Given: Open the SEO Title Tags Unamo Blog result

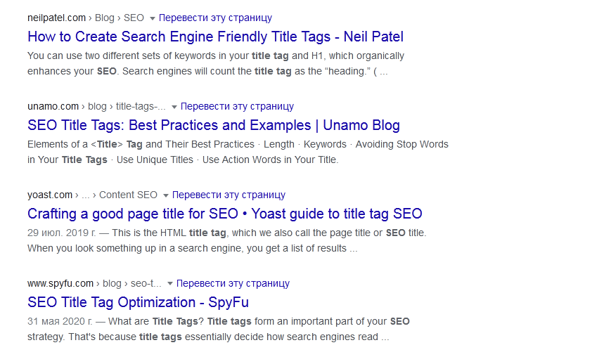Looking at the screenshot, I should (214, 125).
